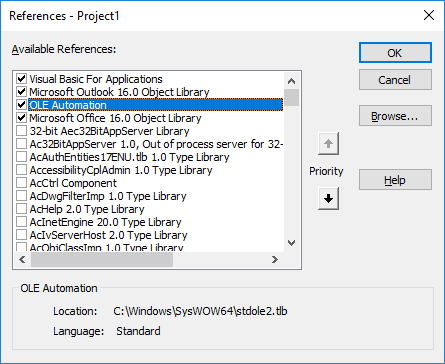Image resolution: width=445 pixels, height=364 pixels.
Task: Click the Cancel button
Action: coord(395,80)
